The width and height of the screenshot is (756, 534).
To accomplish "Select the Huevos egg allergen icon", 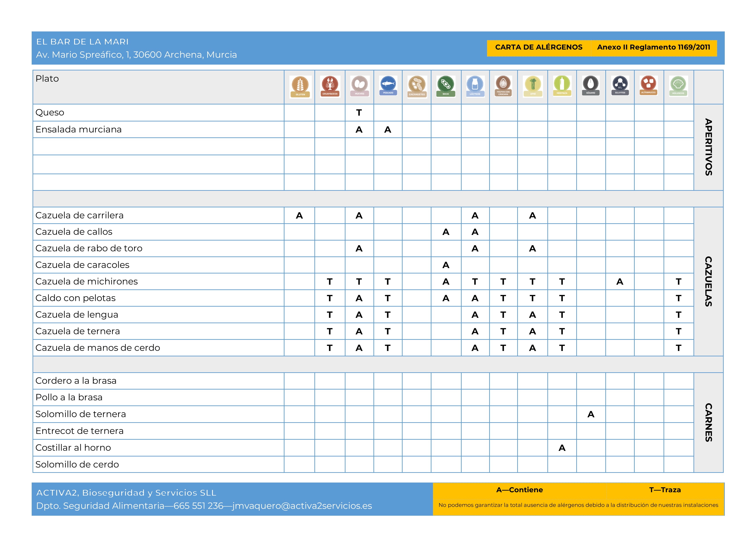I will (359, 86).
